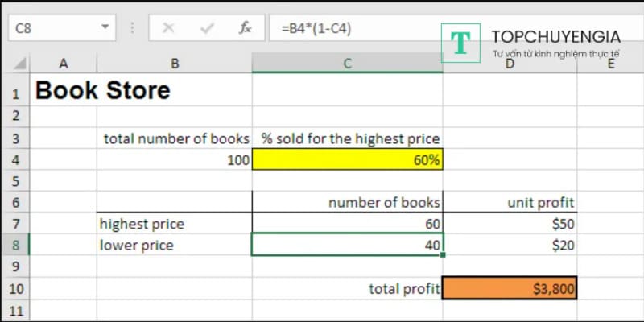Screen dimensions: 644x322
Task: Click the TOPCHUYENGIA green T logo
Action: (x=461, y=43)
